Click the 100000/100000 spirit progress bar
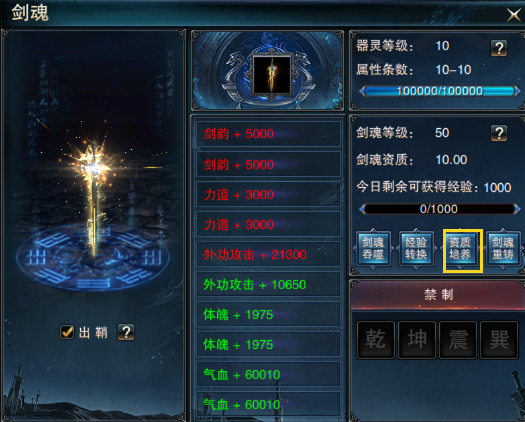This screenshot has height=422, width=525. pyautogui.click(x=440, y=91)
